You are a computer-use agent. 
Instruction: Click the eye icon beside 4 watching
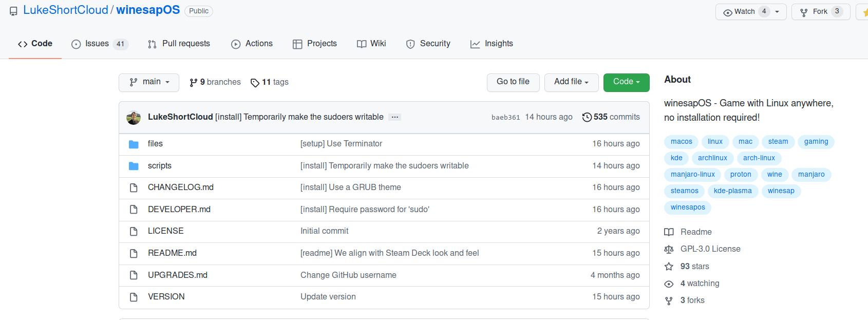point(669,284)
